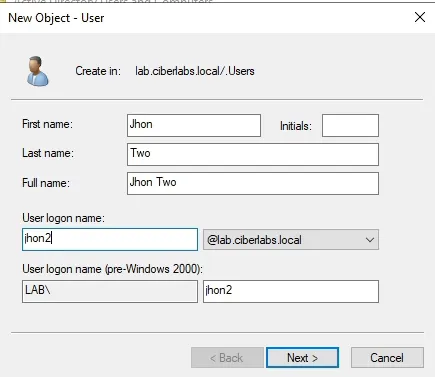Viewport: 435px width, 377px height.
Task: Open the @lab.ciberlabs.local domain suffix dropdown
Action: pos(291,240)
